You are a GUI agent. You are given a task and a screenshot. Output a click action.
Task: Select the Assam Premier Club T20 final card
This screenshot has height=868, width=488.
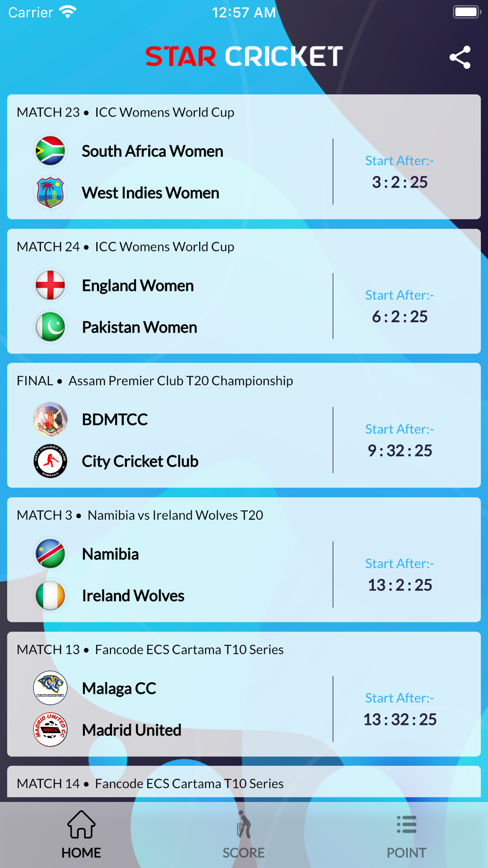(x=244, y=425)
